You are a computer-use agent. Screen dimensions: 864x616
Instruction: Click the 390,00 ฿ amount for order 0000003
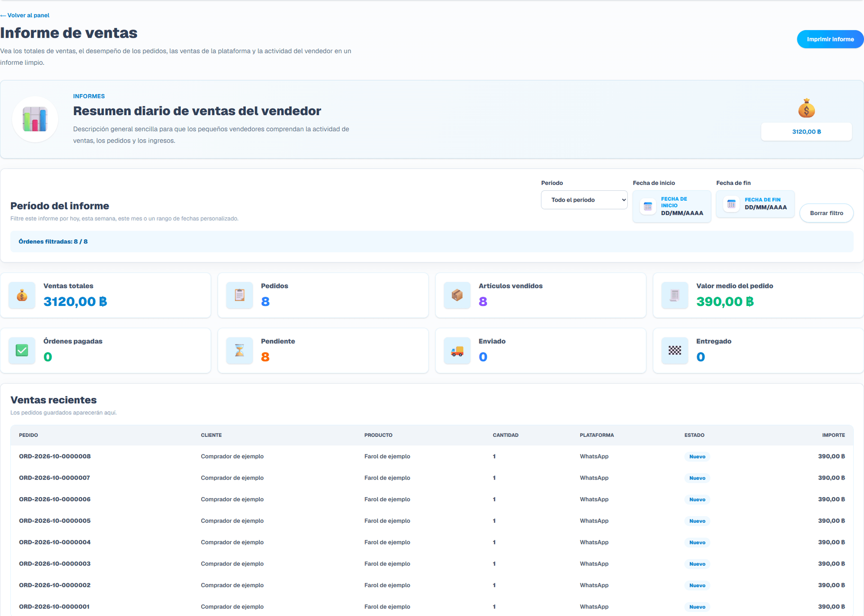coord(831,564)
